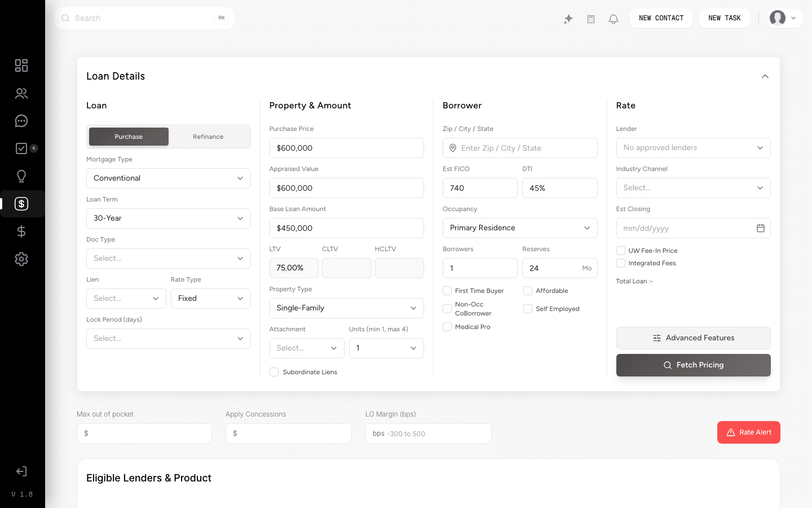
Task: Click the LO Margin bps field
Action: (429, 433)
